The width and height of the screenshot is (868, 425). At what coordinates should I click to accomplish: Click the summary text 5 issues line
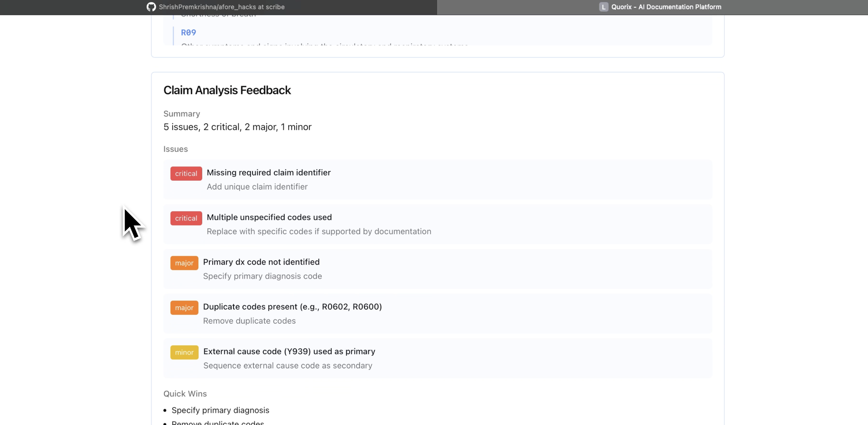pyautogui.click(x=237, y=127)
